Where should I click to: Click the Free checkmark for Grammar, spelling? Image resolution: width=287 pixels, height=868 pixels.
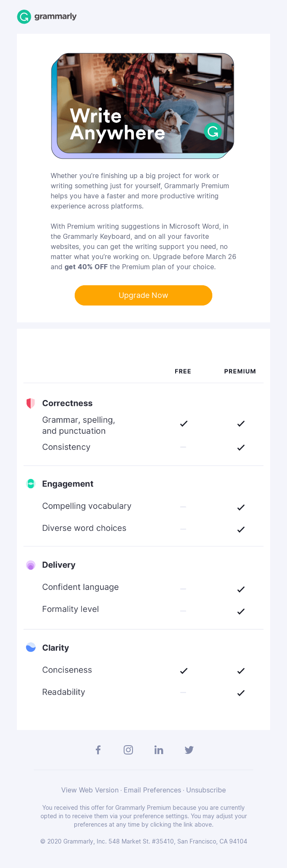[x=184, y=424]
